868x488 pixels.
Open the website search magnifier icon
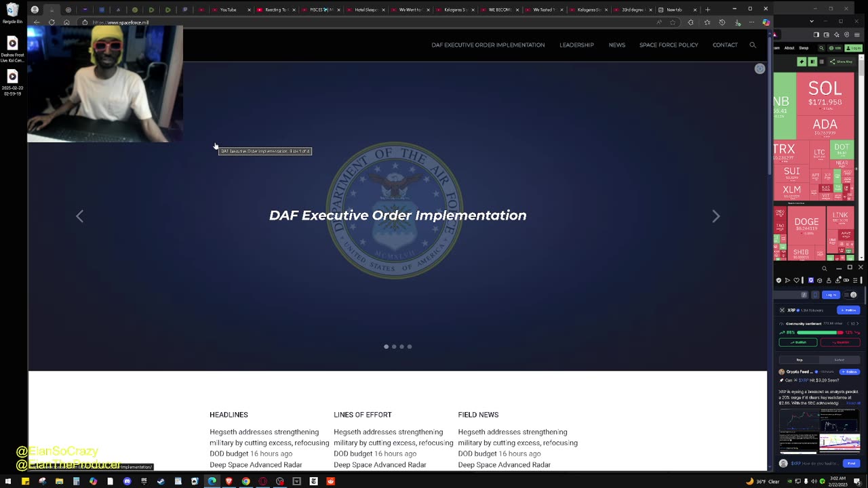[752, 45]
